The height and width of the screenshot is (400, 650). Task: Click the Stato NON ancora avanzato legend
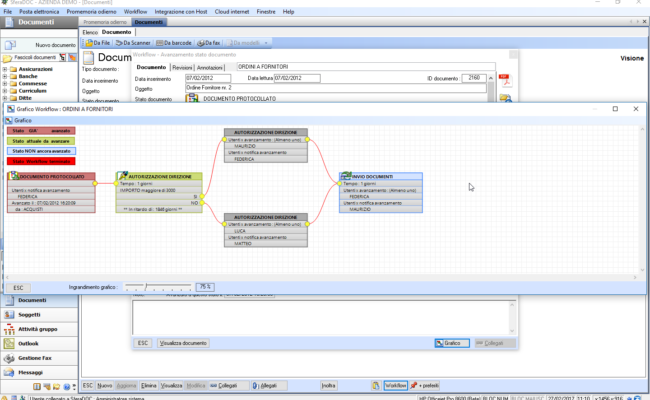(41, 151)
